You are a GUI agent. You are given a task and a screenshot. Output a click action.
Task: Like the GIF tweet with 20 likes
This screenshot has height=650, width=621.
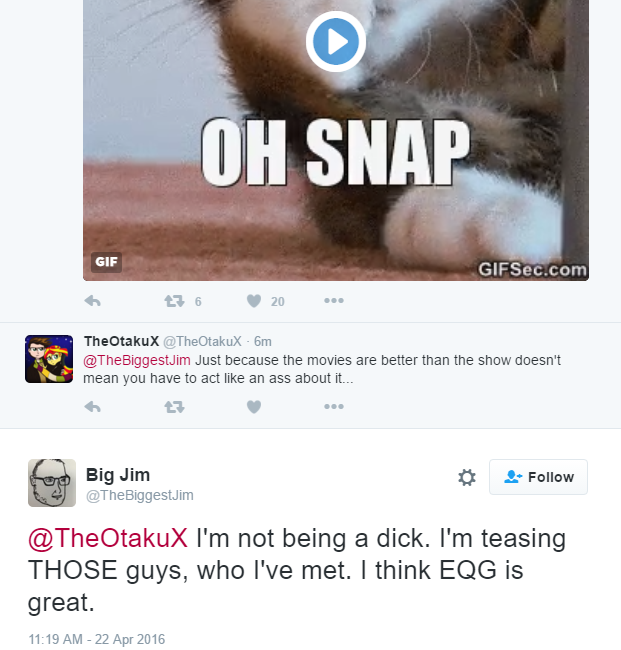coord(254,301)
